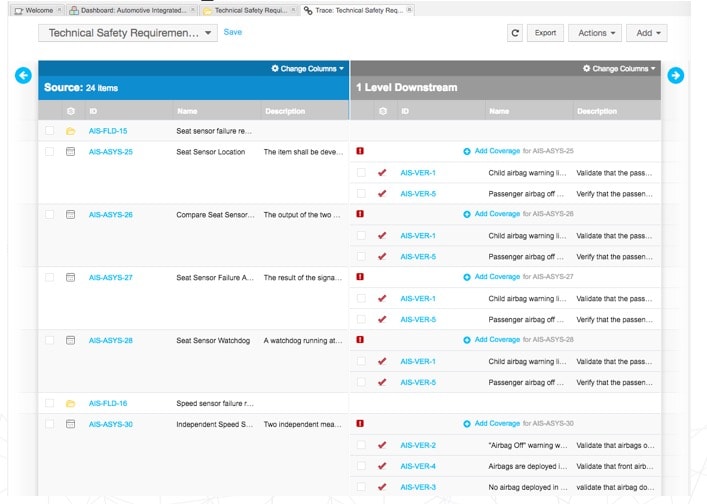Switch to the Welcome tab
Screen dimensions: 707x504
(x=39, y=10)
